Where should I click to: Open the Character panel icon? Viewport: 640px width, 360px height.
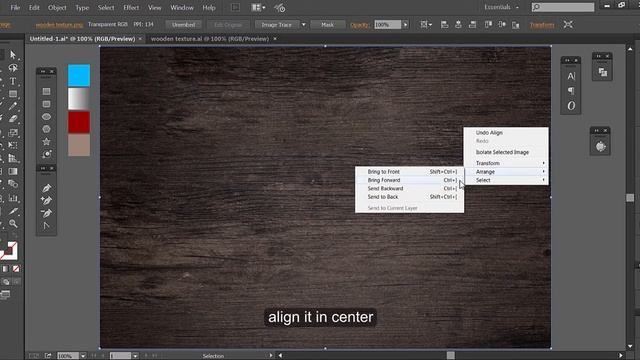571,76
